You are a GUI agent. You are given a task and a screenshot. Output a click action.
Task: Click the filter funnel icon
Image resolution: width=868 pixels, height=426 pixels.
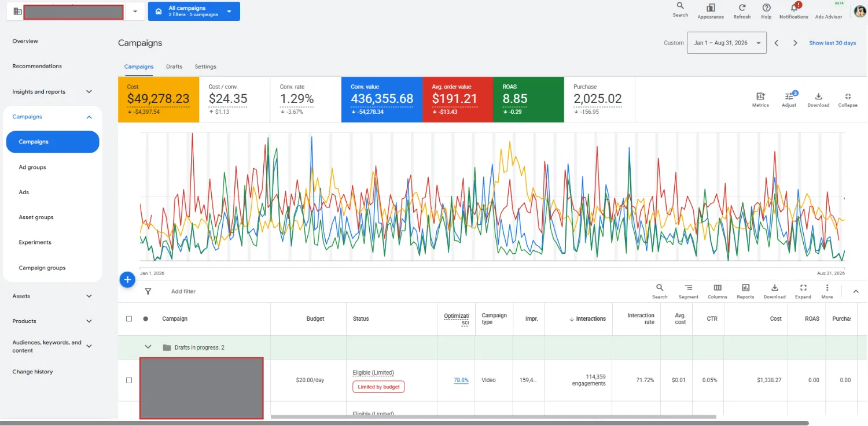pyautogui.click(x=148, y=291)
